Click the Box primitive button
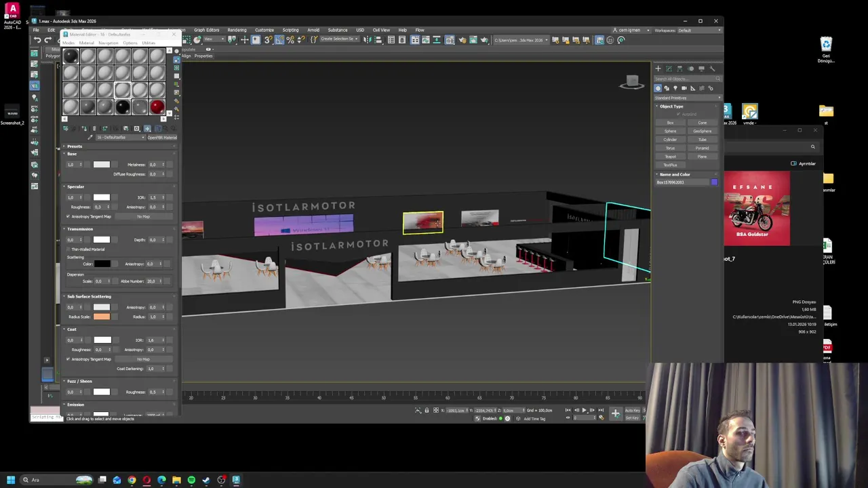 click(x=670, y=123)
